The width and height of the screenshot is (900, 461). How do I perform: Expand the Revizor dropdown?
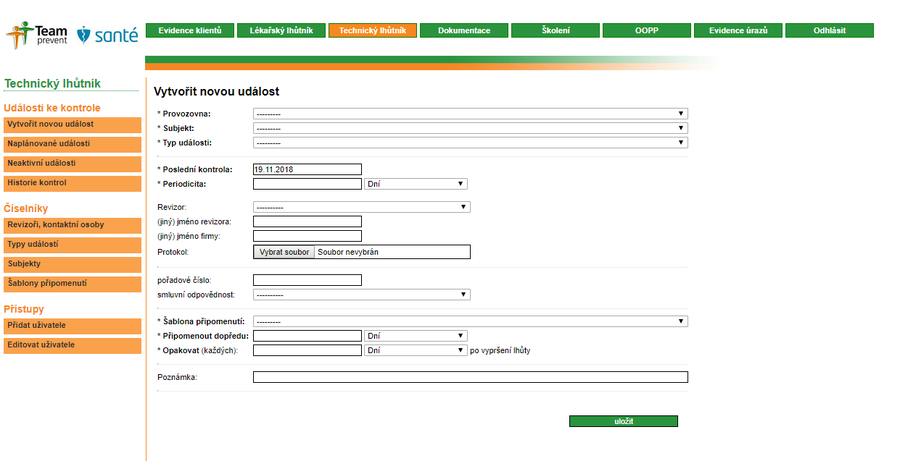click(362, 207)
